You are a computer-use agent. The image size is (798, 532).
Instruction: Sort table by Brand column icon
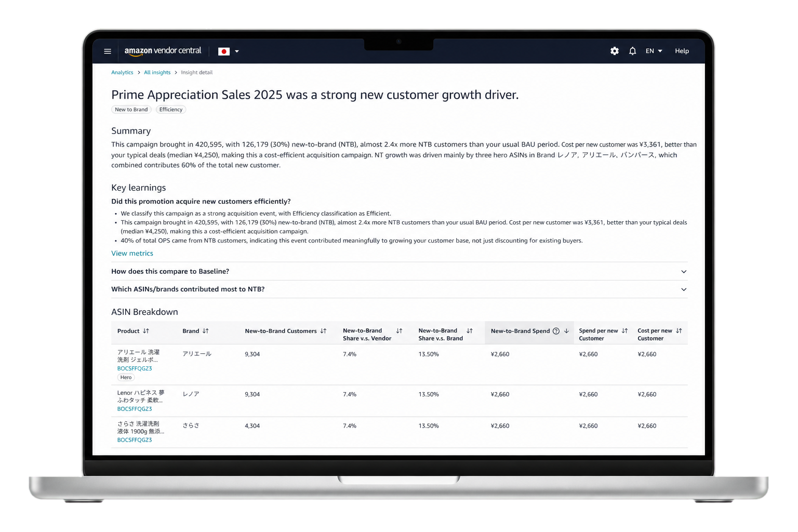206,331
